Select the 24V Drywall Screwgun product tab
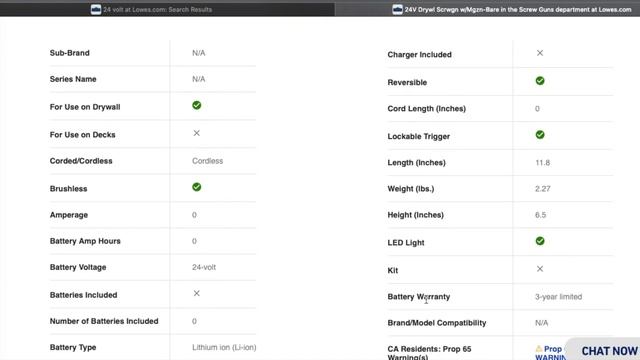 tap(487, 9)
